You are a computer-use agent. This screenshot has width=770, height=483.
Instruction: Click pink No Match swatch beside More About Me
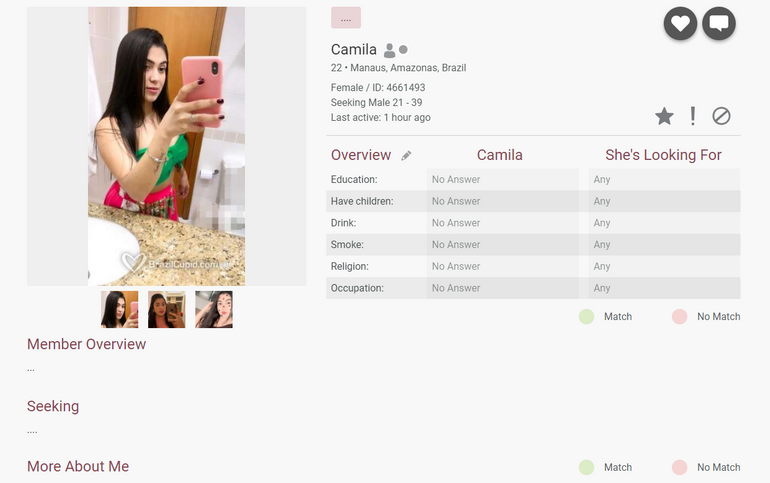point(679,467)
